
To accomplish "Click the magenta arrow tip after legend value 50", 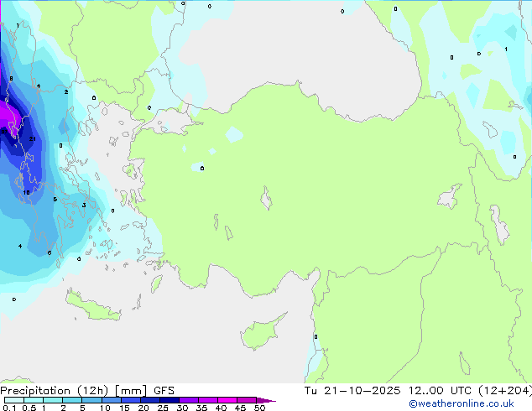I will pyautogui.click(x=271, y=400).
